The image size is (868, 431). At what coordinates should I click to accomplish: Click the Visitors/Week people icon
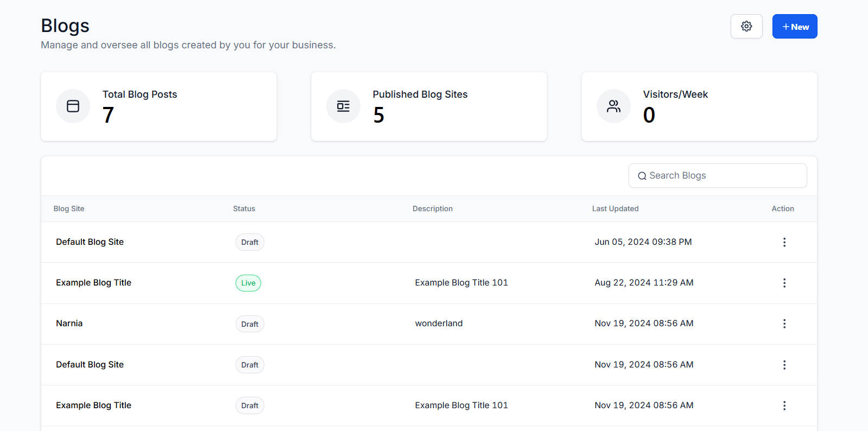click(613, 106)
